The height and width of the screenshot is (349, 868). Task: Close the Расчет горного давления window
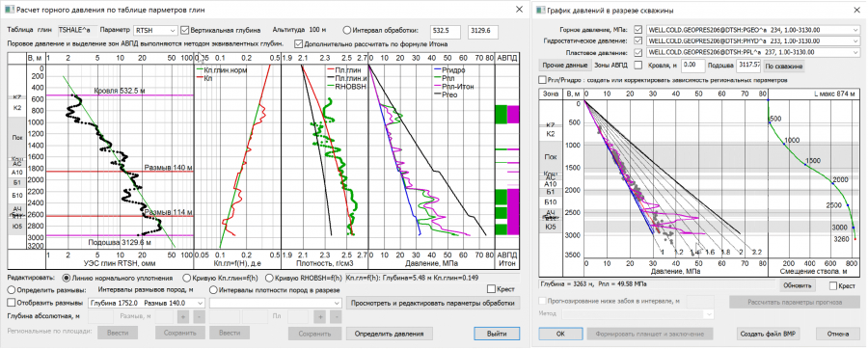pos(519,10)
